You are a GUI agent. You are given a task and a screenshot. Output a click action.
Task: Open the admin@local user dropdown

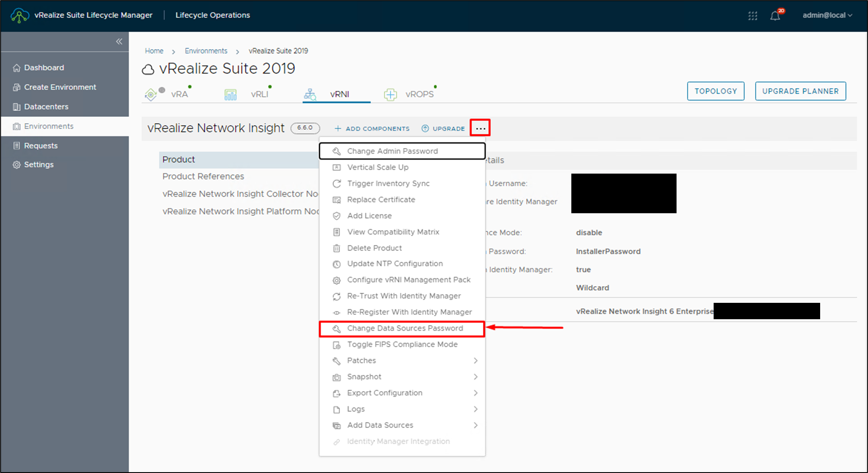(827, 16)
